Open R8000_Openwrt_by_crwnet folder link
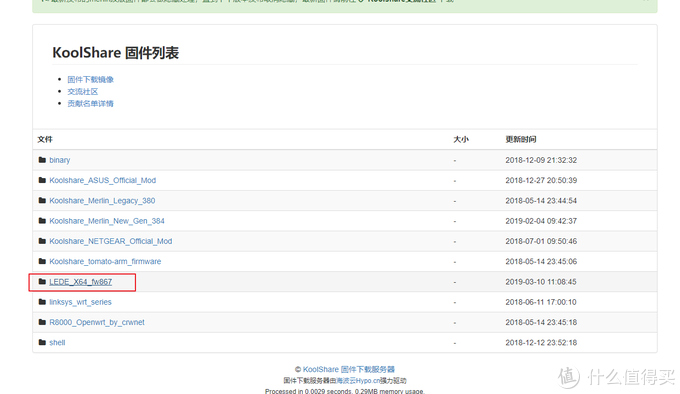 tap(97, 322)
